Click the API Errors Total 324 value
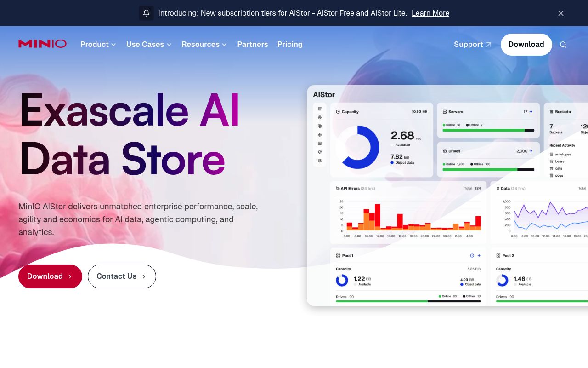The image size is (588, 368). pos(472,188)
